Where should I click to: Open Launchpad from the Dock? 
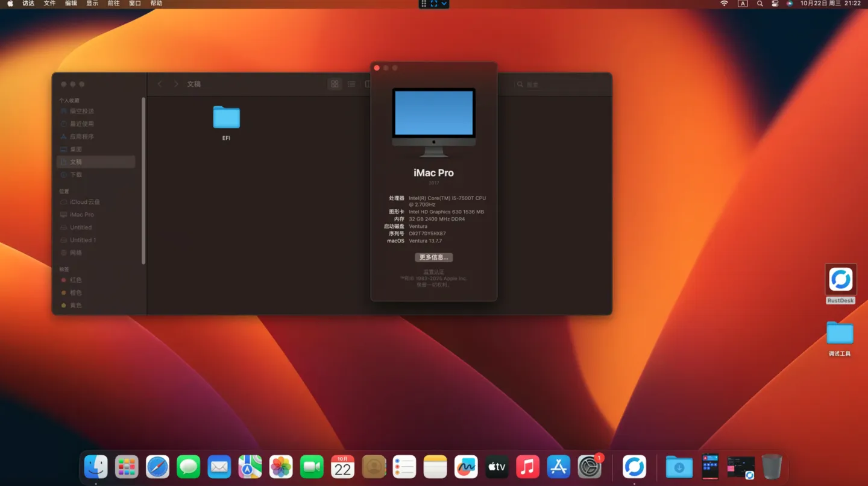[x=127, y=466]
